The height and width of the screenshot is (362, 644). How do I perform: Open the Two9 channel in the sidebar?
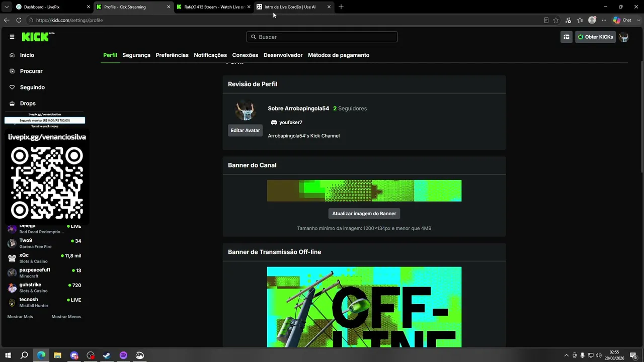pyautogui.click(x=45, y=244)
